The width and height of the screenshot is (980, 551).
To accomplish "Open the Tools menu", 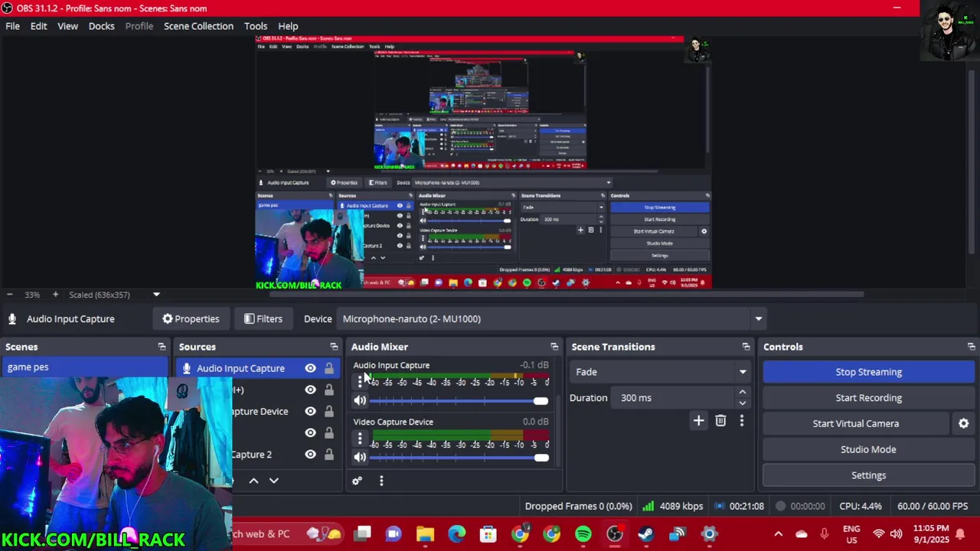I will (256, 26).
